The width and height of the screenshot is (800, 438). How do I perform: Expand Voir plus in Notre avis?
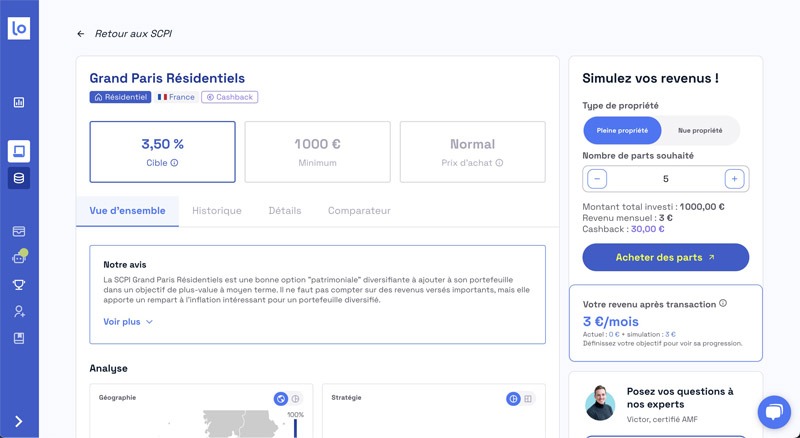click(x=128, y=322)
